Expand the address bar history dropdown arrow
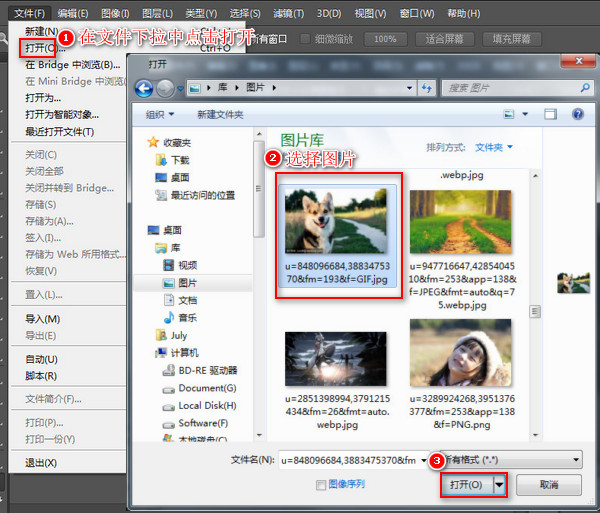 pyautogui.click(x=409, y=88)
